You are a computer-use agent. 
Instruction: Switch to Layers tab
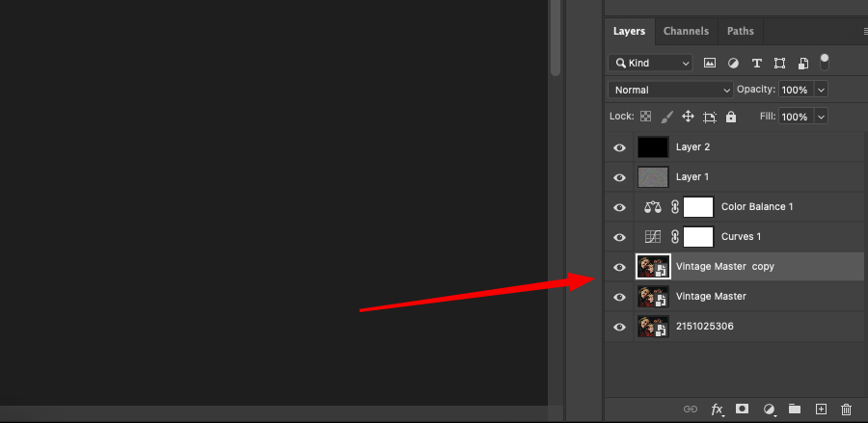[629, 32]
